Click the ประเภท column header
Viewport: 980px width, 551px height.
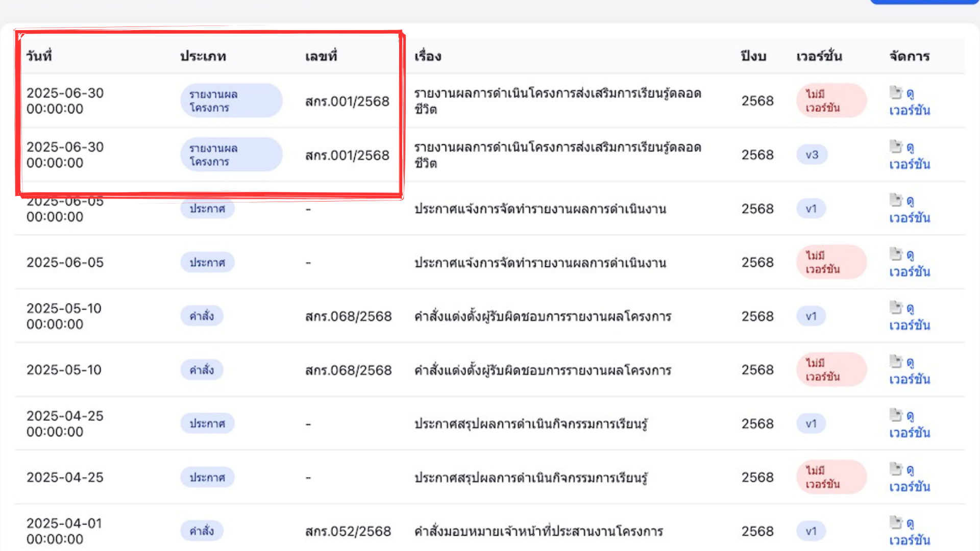point(203,56)
